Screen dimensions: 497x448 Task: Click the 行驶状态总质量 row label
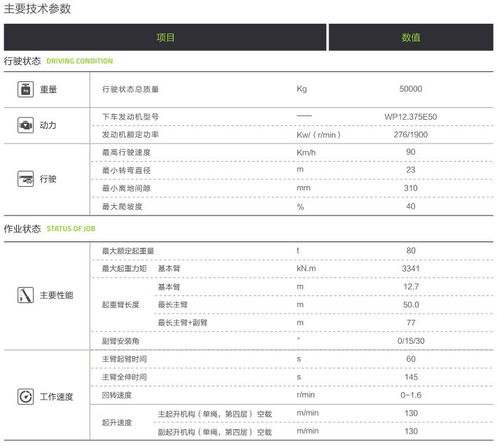(130, 90)
